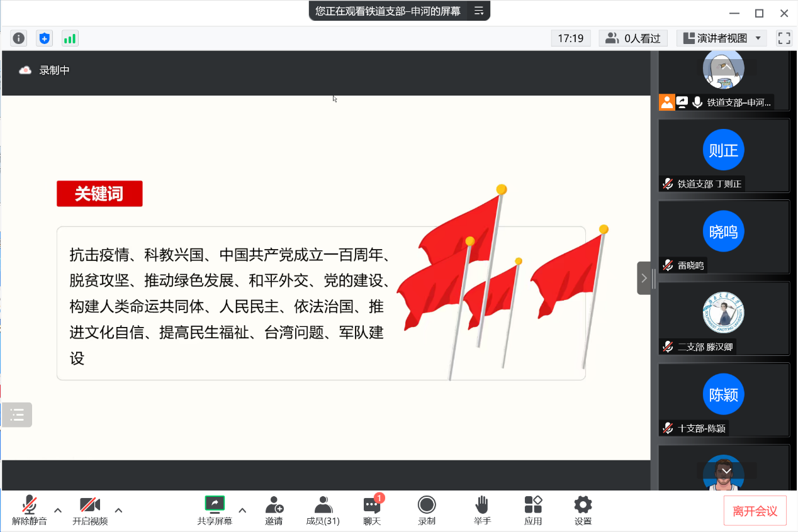798x532 pixels.
Task: Expand audio options arrow beside microphone
Action: [58, 510]
